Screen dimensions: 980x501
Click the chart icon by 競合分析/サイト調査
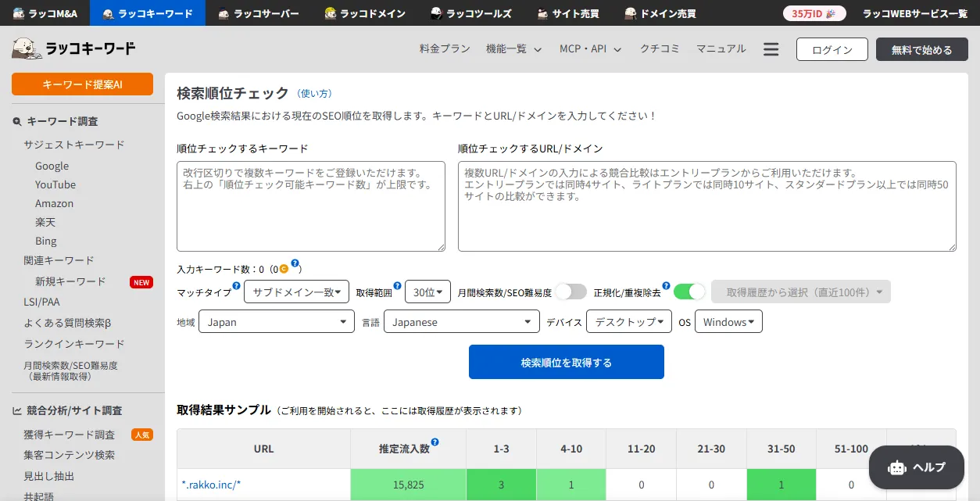[x=17, y=410]
